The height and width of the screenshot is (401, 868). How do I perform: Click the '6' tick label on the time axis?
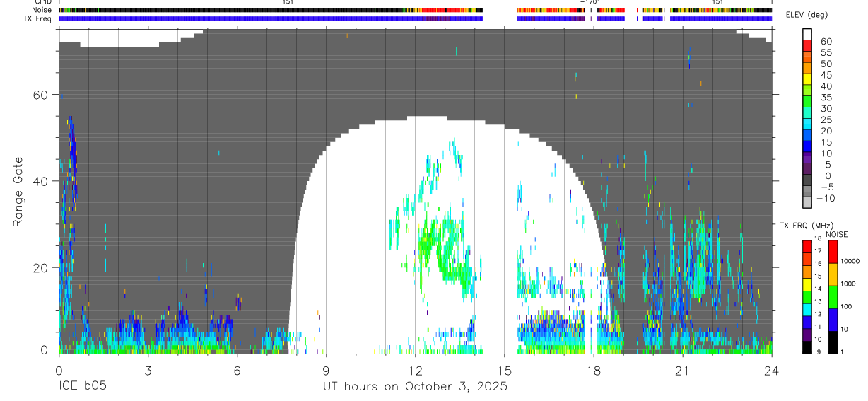point(237,371)
